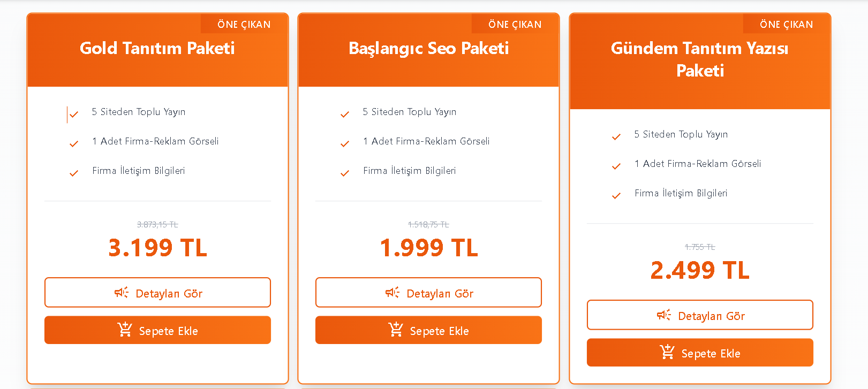Click the 3.199 TL price

click(157, 248)
